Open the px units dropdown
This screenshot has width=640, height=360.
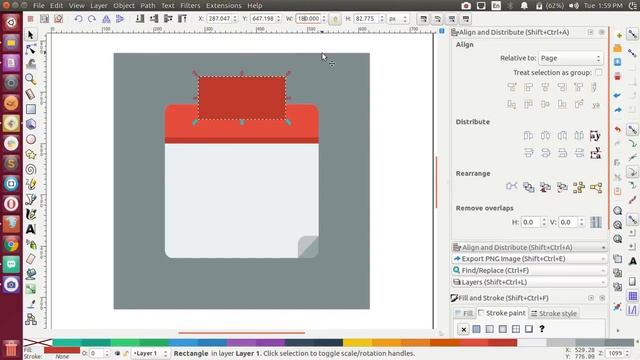pyautogui.click(x=398, y=19)
